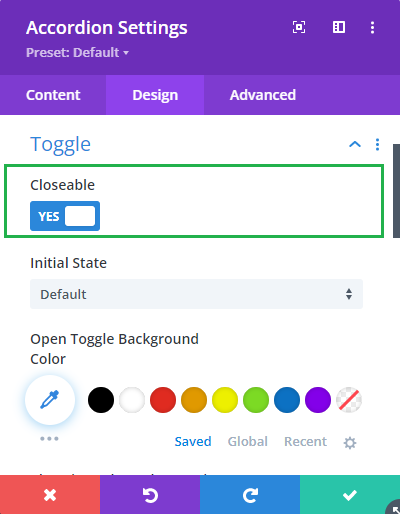Open the Accordion Settings three-dot menu
The height and width of the screenshot is (514, 400).
[372, 27]
